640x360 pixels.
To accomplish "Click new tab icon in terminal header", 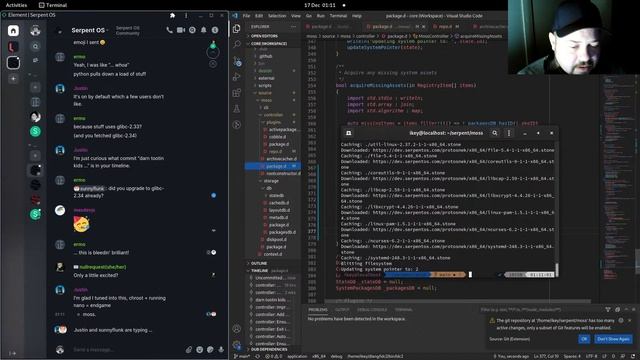I will point(348,133).
